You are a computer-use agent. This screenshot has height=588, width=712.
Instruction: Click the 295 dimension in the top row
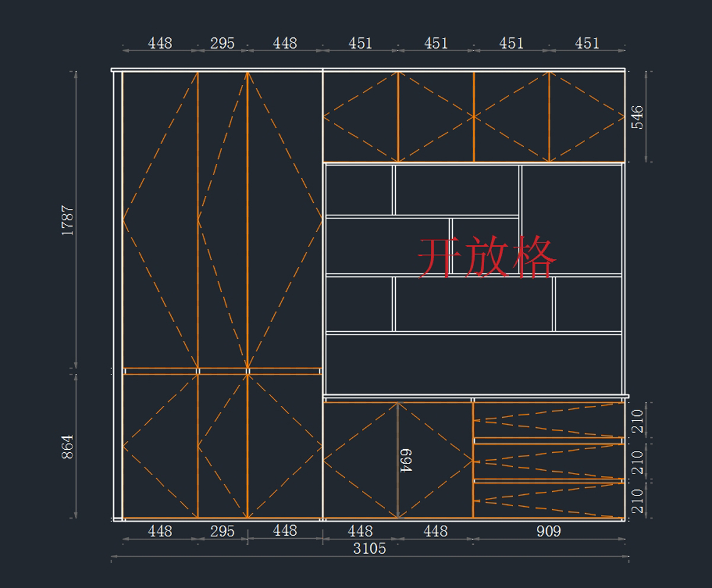pos(223,43)
